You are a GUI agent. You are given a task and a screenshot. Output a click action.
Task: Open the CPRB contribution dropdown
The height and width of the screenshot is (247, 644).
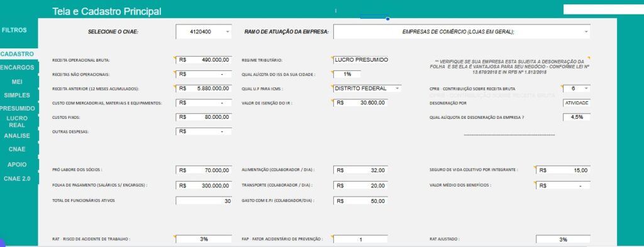tap(586, 88)
